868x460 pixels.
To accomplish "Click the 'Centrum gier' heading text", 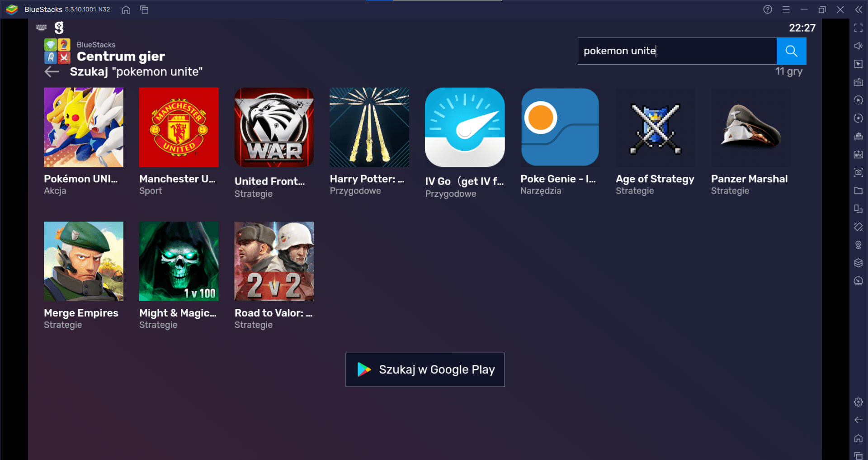I will click(121, 57).
